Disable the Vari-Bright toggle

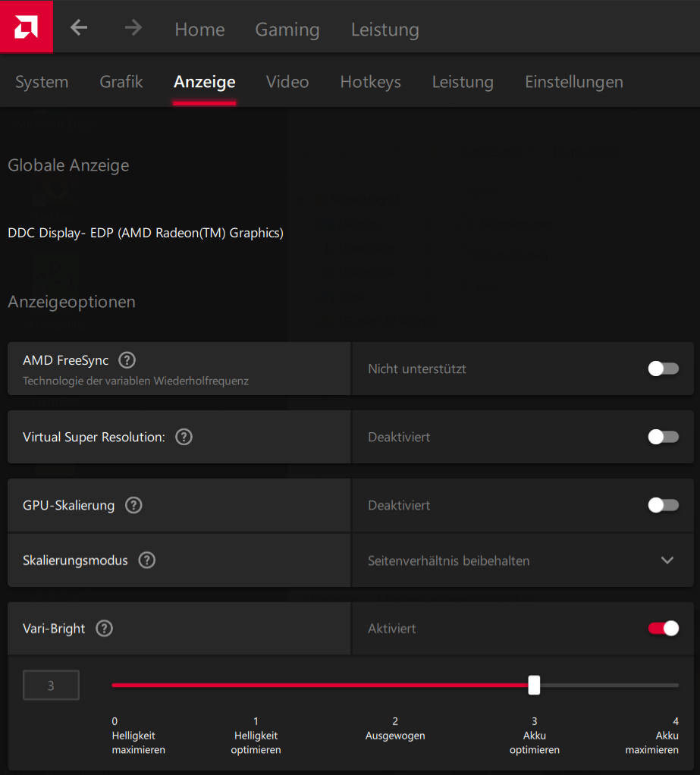point(663,629)
